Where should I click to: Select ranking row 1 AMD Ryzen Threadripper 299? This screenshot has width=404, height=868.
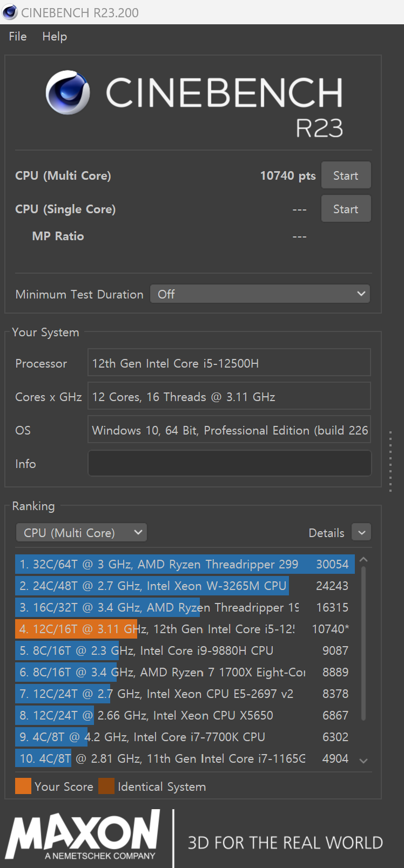185,564
